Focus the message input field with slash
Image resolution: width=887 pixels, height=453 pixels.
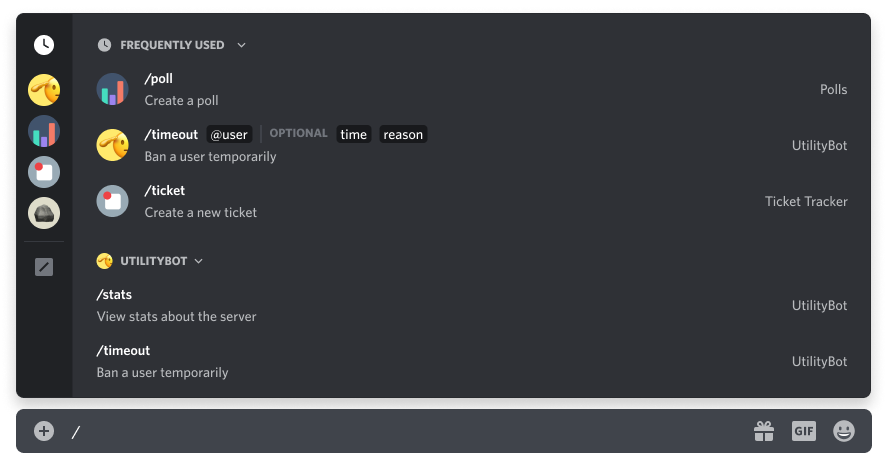point(407,432)
